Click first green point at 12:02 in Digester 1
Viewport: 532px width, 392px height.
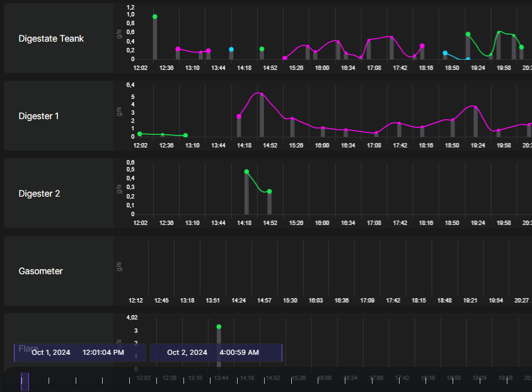[x=140, y=134]
